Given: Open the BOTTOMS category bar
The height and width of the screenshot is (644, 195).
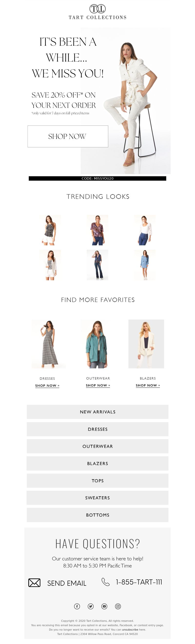Looking at the screenshot, I should (97, 515).
